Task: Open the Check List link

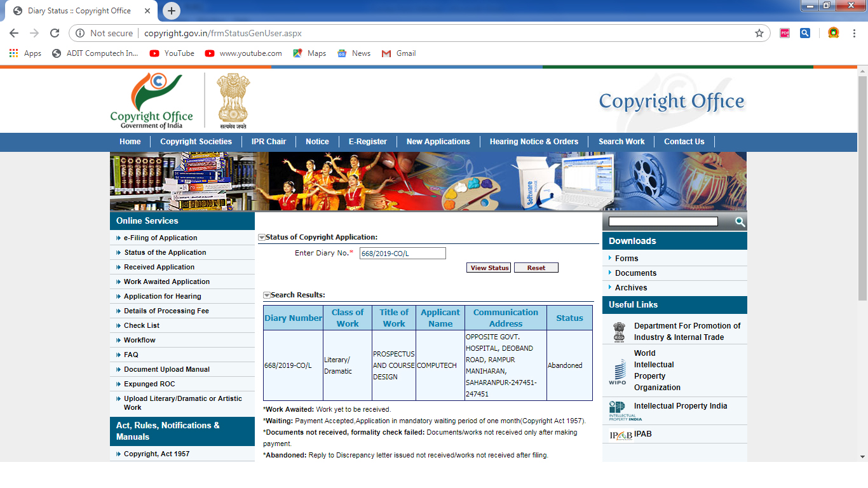Action: pos(142,325)
